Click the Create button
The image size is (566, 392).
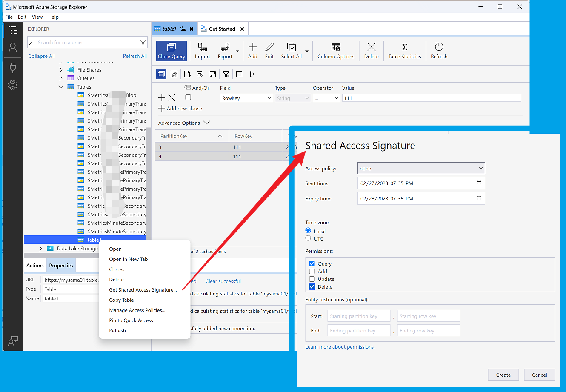(x=503, y=375)
